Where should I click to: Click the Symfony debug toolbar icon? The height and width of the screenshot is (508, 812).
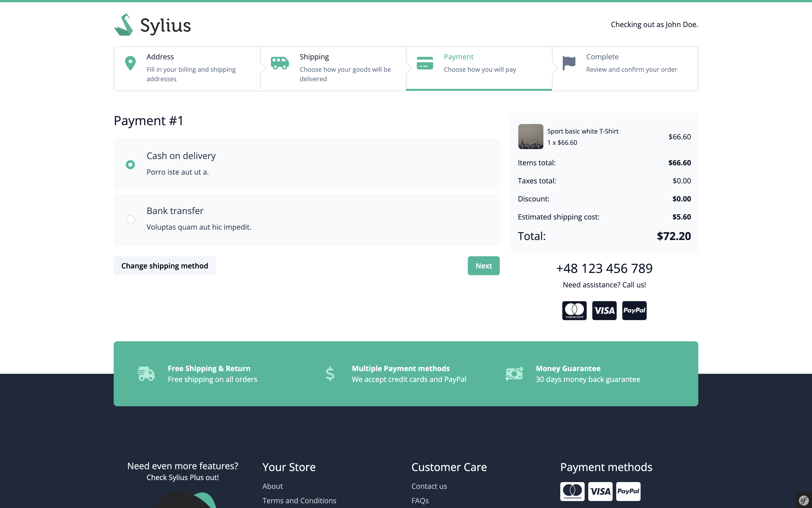tap(804, 500)
